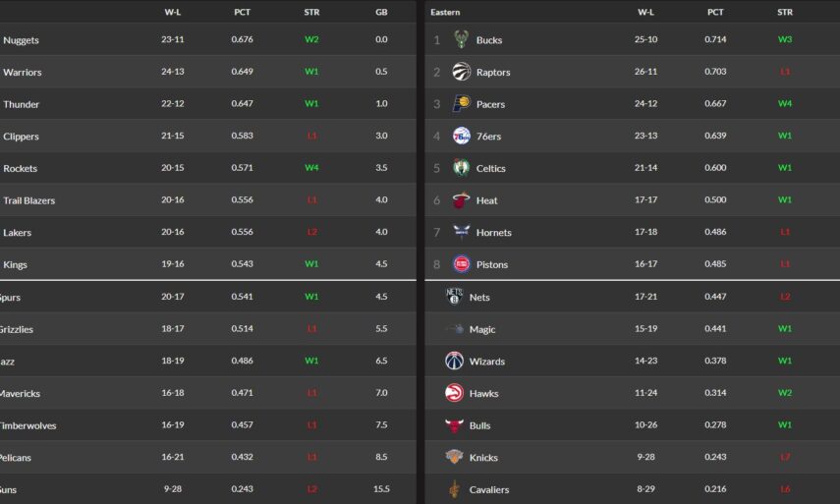Viewport: 840px width, 504px height.
Task: Click the Eastern conference header label
Action: 445,12
